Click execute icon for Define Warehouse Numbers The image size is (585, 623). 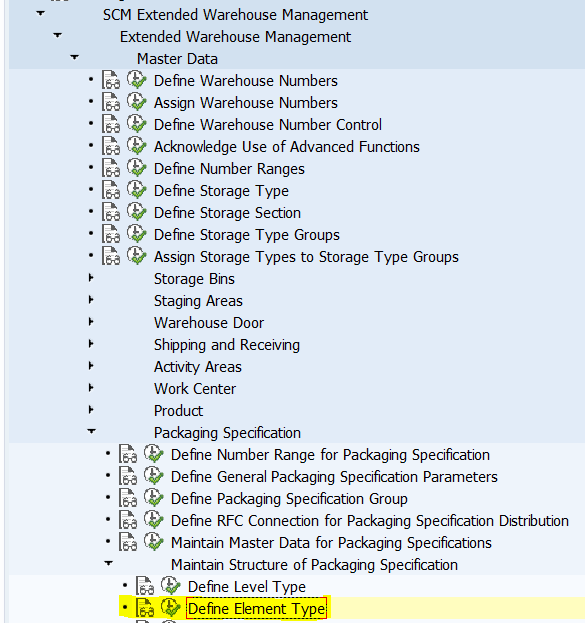(137, 79)
